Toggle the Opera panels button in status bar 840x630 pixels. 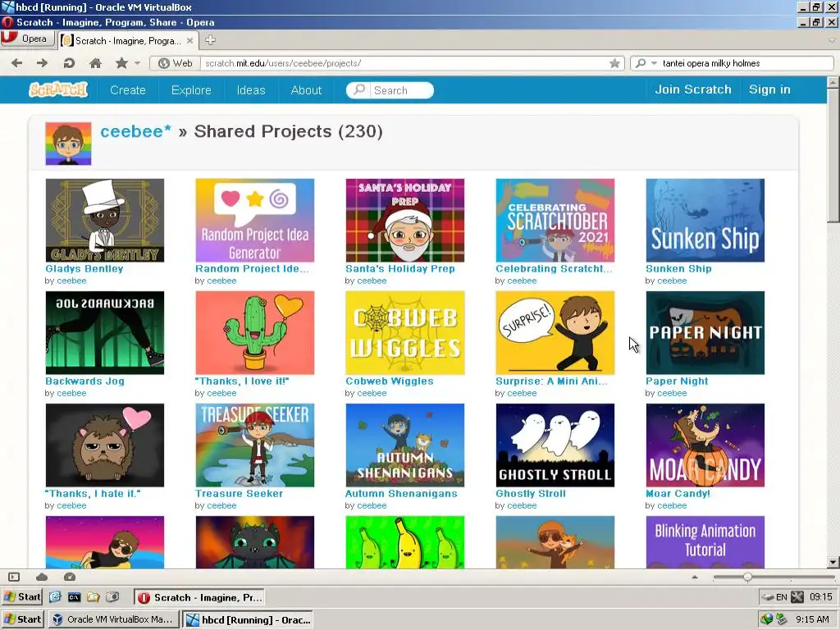click(x=14, y=577)
